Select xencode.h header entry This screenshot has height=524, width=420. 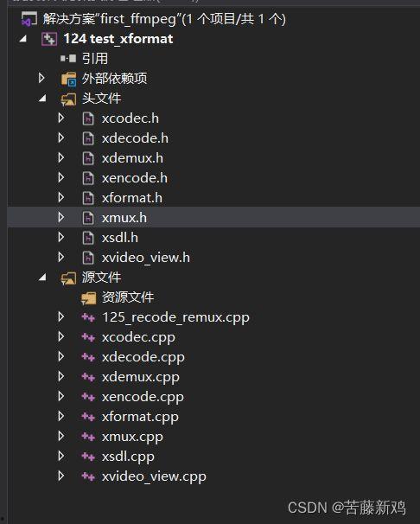[x=135, y=178]
